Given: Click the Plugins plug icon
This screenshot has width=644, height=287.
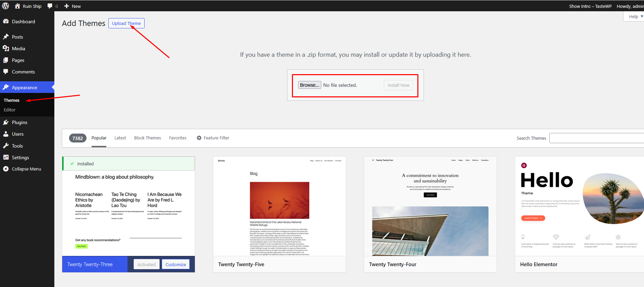Looking at the screenshot, I should (x=6, y=122).
